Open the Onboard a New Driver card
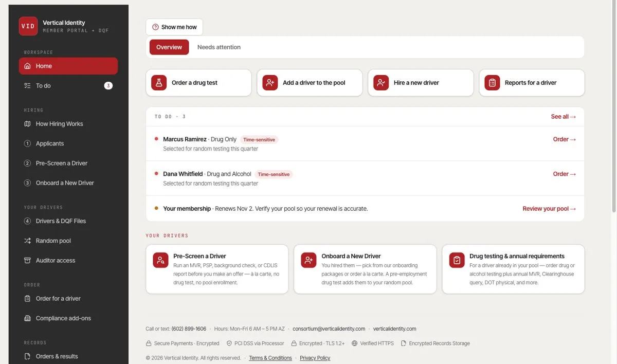Image resolution: width=617 pixels, height=364 pixels. click(x=365, y=269)
